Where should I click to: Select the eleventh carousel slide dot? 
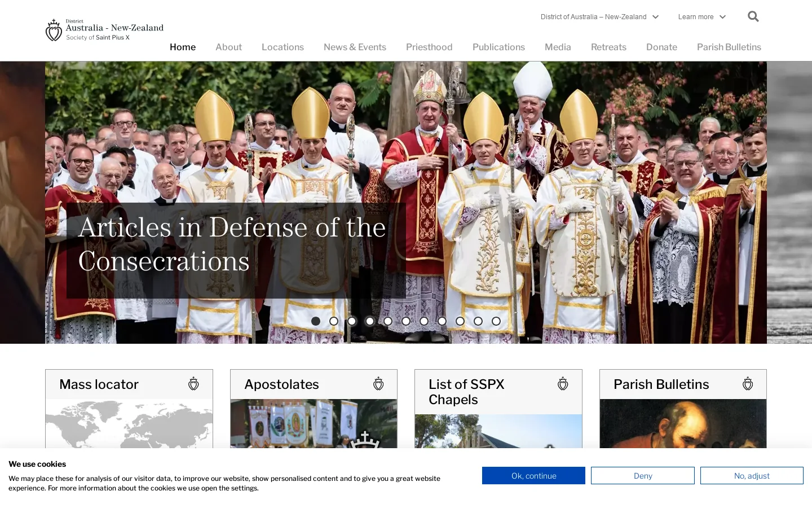click(x=496, y=321)
